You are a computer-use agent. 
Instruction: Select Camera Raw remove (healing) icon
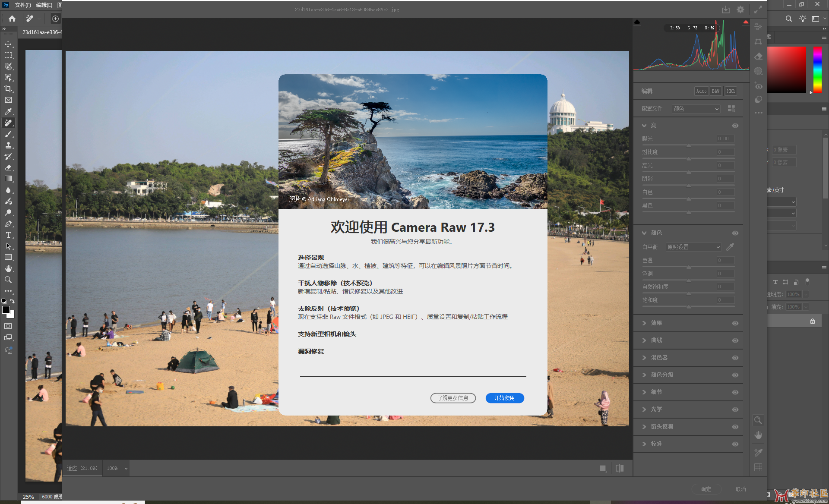coord(758,56)
